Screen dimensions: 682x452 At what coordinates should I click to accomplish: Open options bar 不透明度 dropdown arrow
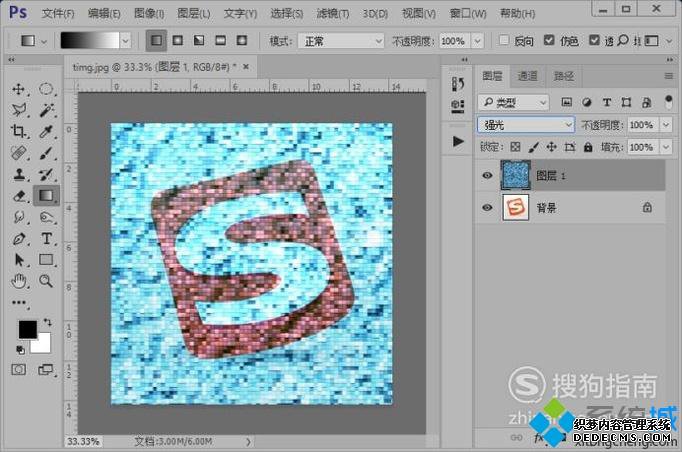click(x=478, y=41)
